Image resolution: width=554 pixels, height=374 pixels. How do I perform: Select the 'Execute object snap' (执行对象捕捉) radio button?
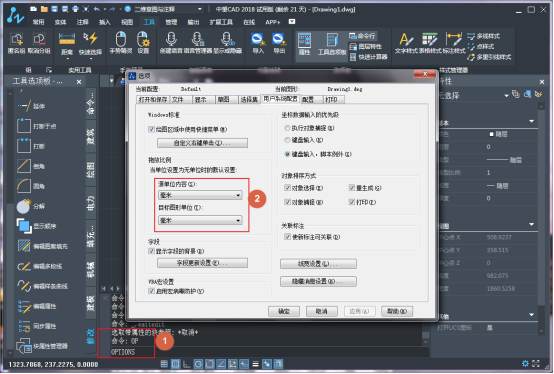[287, 128]
